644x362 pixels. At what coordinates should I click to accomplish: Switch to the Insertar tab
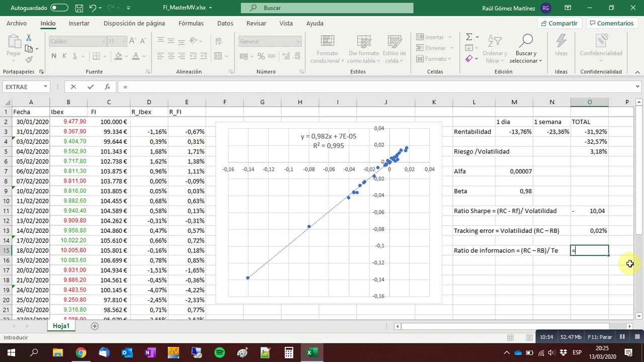coord(79,23)
